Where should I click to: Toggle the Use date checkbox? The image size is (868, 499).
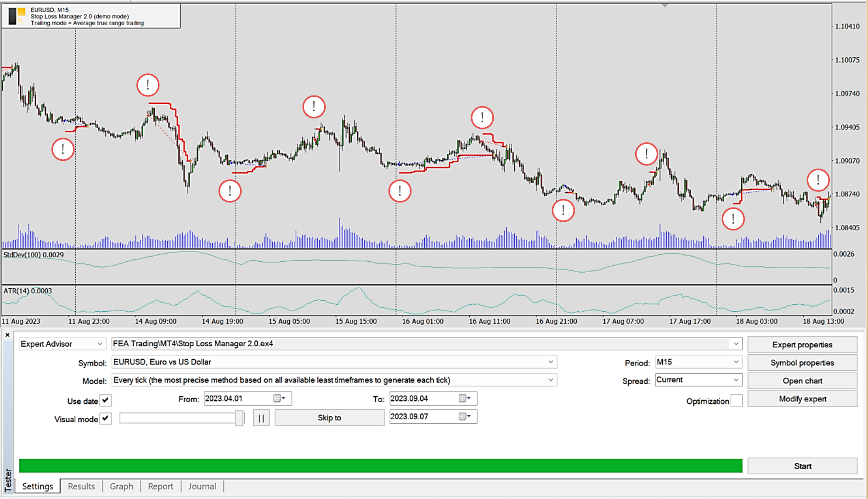[106, 400]
